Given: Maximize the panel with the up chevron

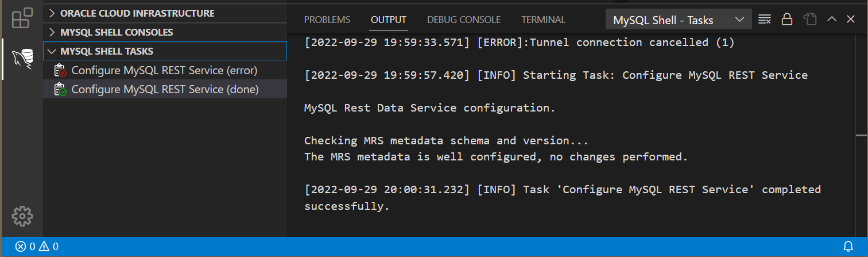Looking at the screenshot, I should (831, 20).
